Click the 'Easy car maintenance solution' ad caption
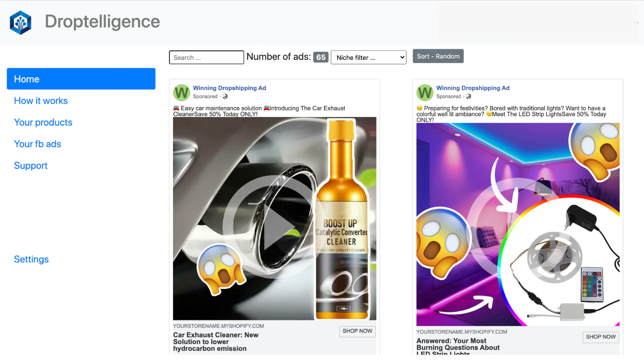Viewport: 644px width, 362px height. 259,111
